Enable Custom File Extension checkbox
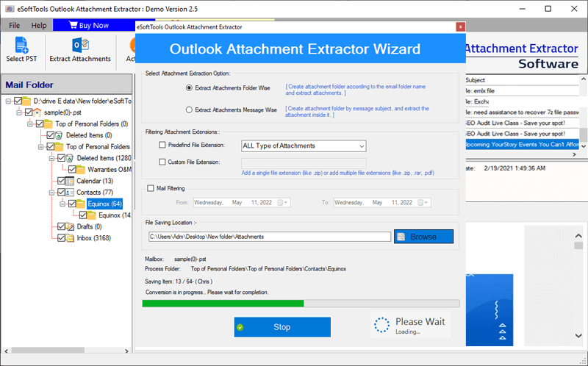The width and height of the screenshot is (588, 366). point(162,162)
